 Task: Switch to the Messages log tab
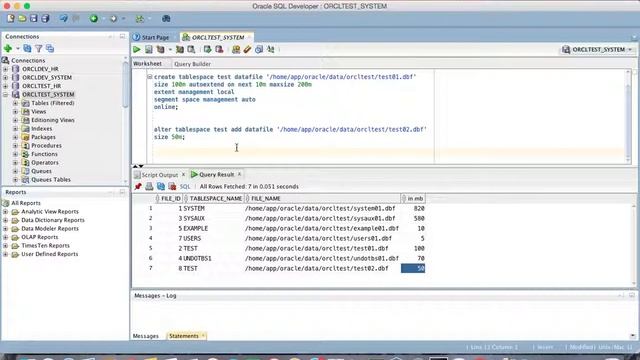(146, 336)
